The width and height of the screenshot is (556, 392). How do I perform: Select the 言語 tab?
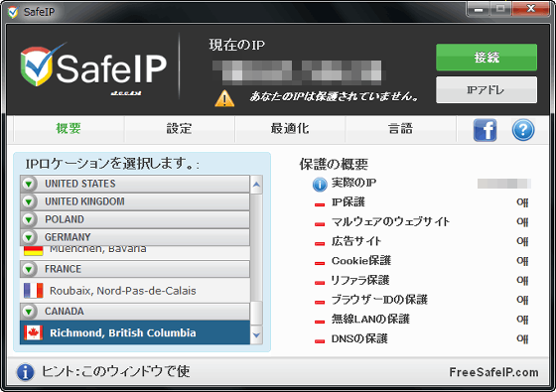click(x=401, y=129)
